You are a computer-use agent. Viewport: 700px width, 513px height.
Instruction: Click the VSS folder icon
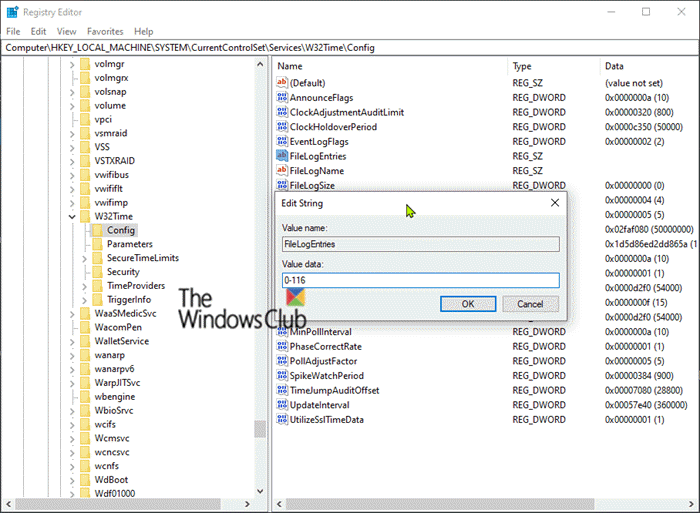tap(85, 147)
